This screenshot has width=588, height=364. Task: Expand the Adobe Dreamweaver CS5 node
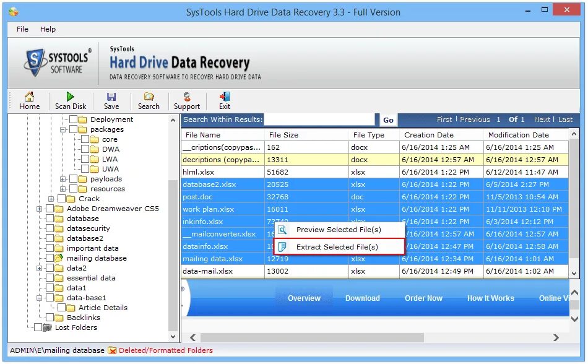[39, 209]
